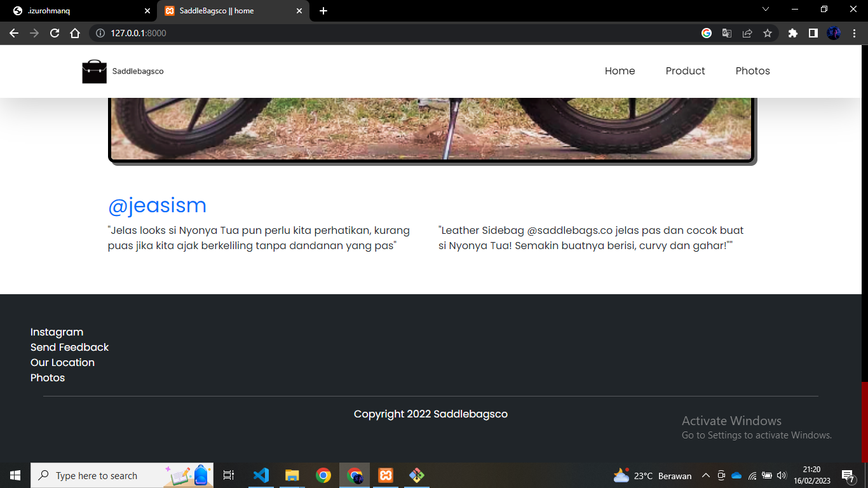The width and height of the screenshot is (868, 488).
Task: Open the Chrome profile avatar
Action: (x=834, y=33)
